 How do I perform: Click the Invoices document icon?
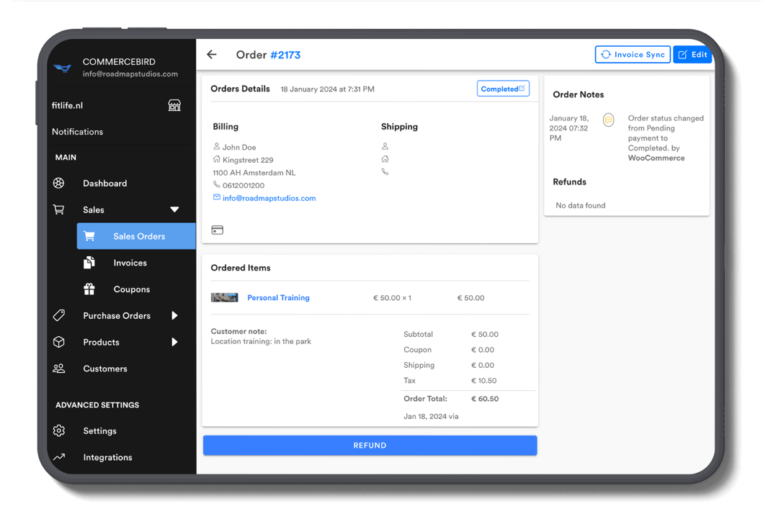coord(89,263)
